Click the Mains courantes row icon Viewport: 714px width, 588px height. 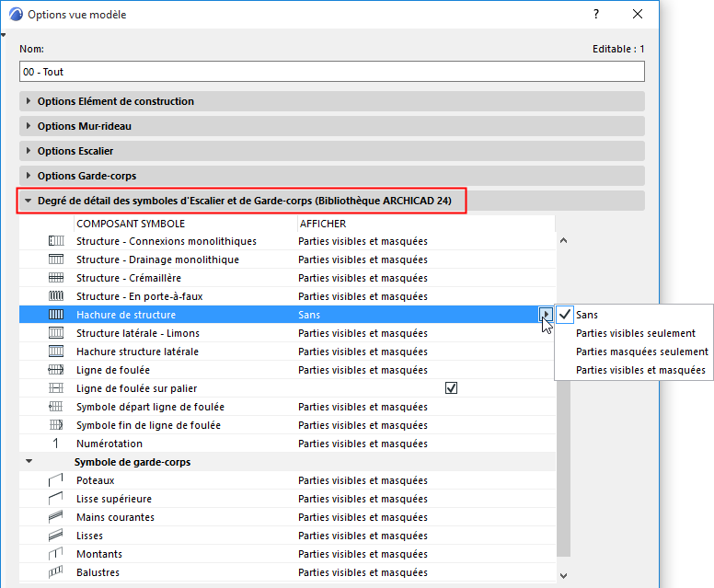click(56, 517)
